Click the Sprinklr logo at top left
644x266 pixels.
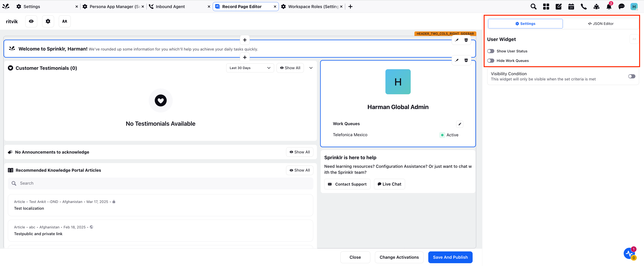[6, 7]
